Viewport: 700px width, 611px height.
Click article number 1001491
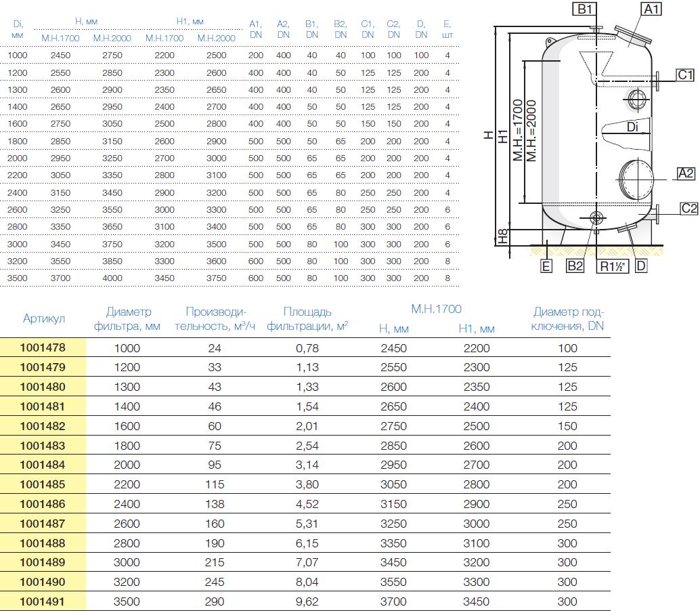[x=43, y=602]
